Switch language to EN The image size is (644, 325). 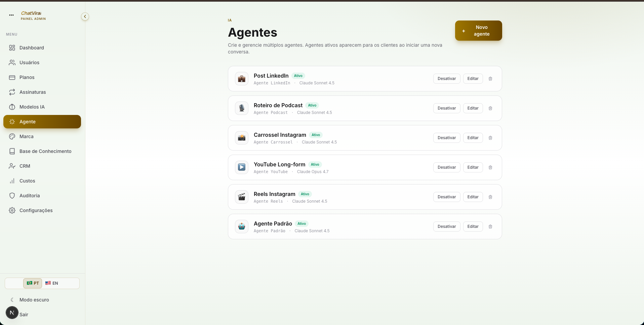point(52,283)
